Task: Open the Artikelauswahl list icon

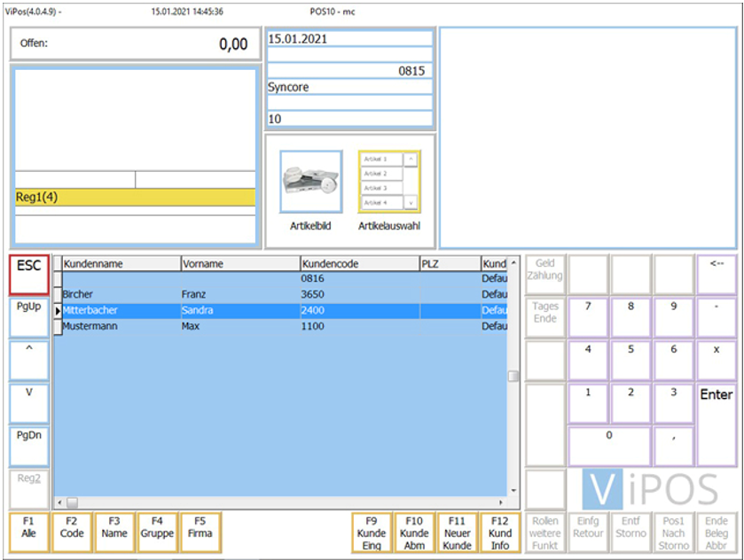Action: [x=389, y=183]
